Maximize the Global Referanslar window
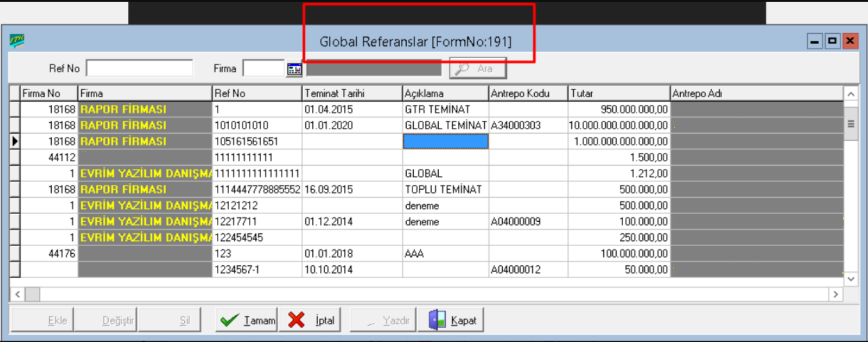Image resolution: width=868 pixels, height=342 pixels. tap(832, 42)
